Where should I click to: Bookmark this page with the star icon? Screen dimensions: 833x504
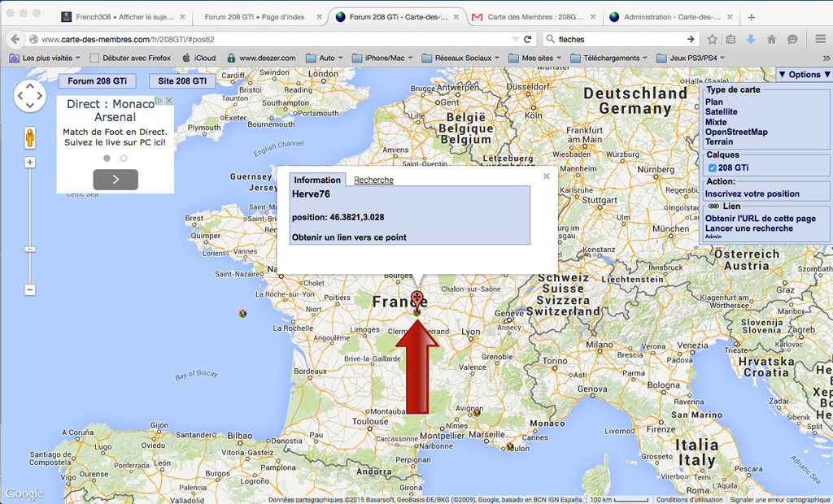click(713, 39)
